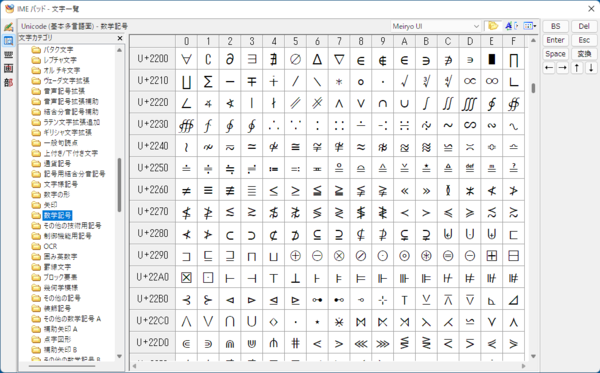Open the stroke count (画) applet
Image resolution: width=600 pixels, height=373 pixels.
8,68
